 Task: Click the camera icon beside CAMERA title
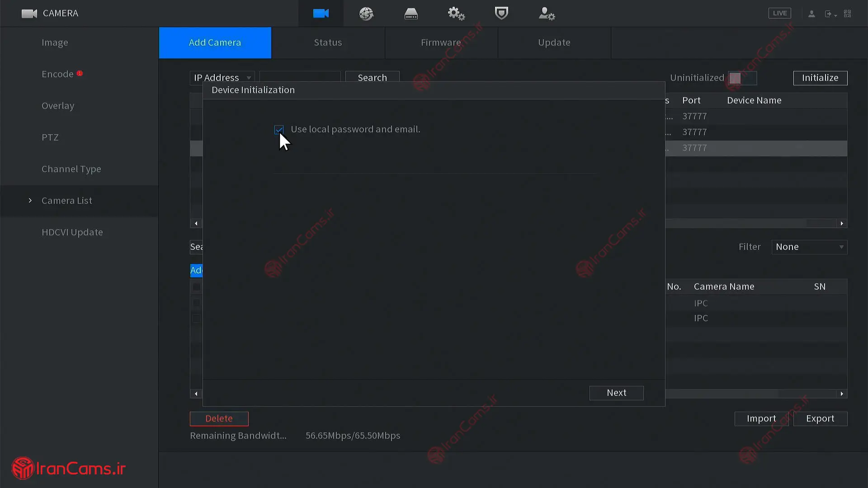coord(29,14)
